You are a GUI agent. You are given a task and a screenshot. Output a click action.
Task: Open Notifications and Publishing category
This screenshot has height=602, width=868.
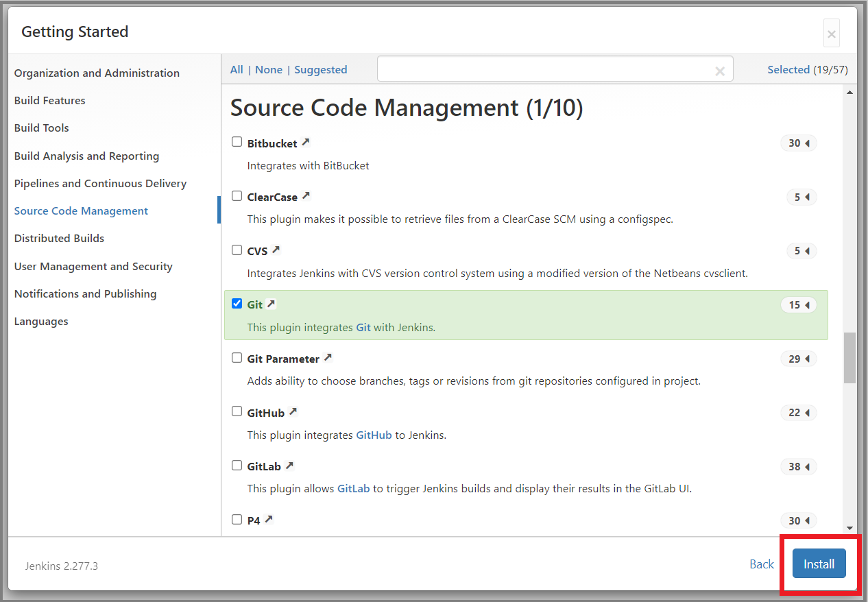(x=85, y=293)
